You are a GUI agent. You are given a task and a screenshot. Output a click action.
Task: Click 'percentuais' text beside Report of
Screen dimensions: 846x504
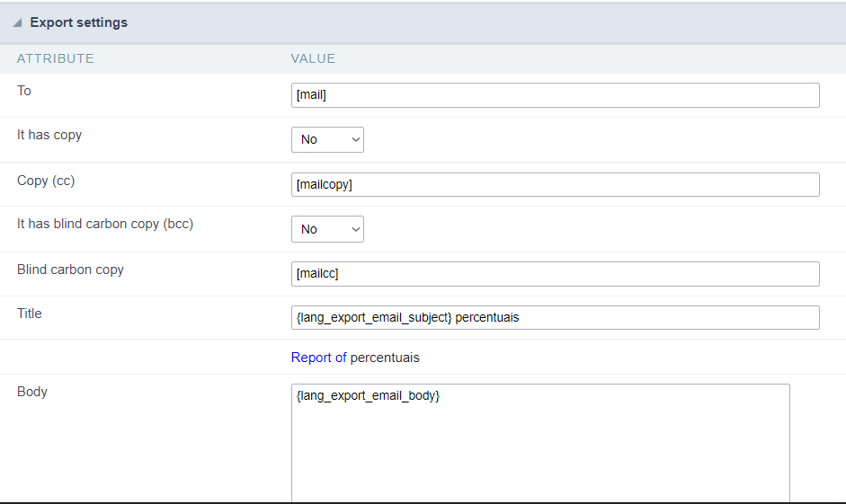(385, 358)
